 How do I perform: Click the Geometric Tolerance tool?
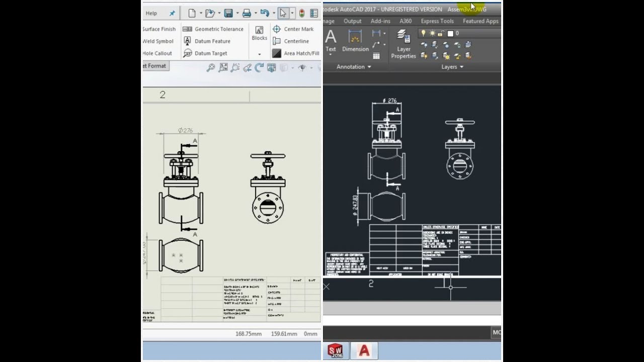(x=213, y=29)
